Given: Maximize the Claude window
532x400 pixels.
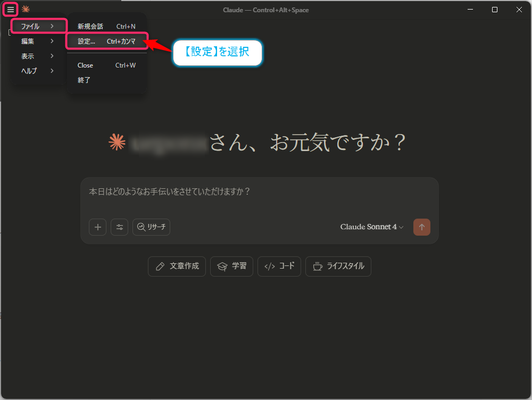Looking at the screenshot, I should (x=495, y=10).
